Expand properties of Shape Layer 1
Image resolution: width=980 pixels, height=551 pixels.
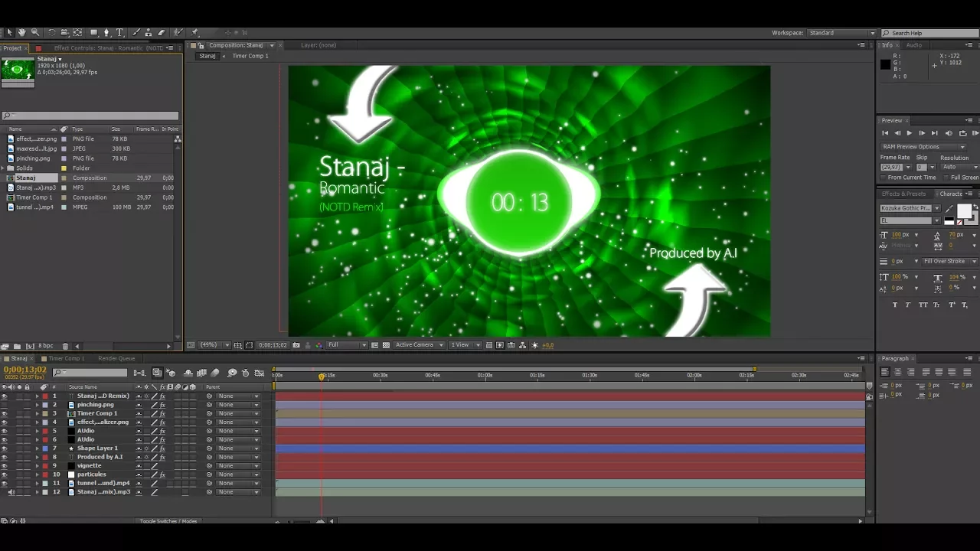37,448
